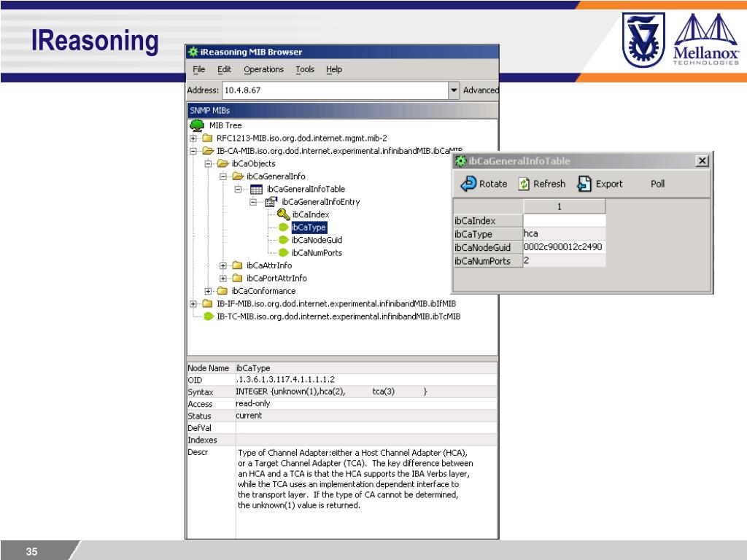Click the ibCaNumPorts value cell 2
The width and height of the screenshot is (747, 560).
[x=565, y=260]
